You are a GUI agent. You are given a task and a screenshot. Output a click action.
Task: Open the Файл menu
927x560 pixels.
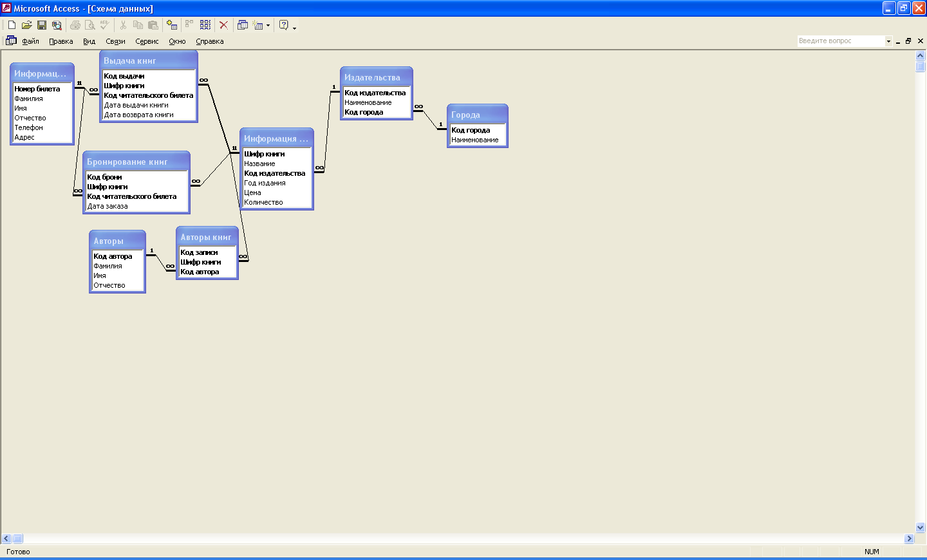pyautogui.click(x=30, y=41)
